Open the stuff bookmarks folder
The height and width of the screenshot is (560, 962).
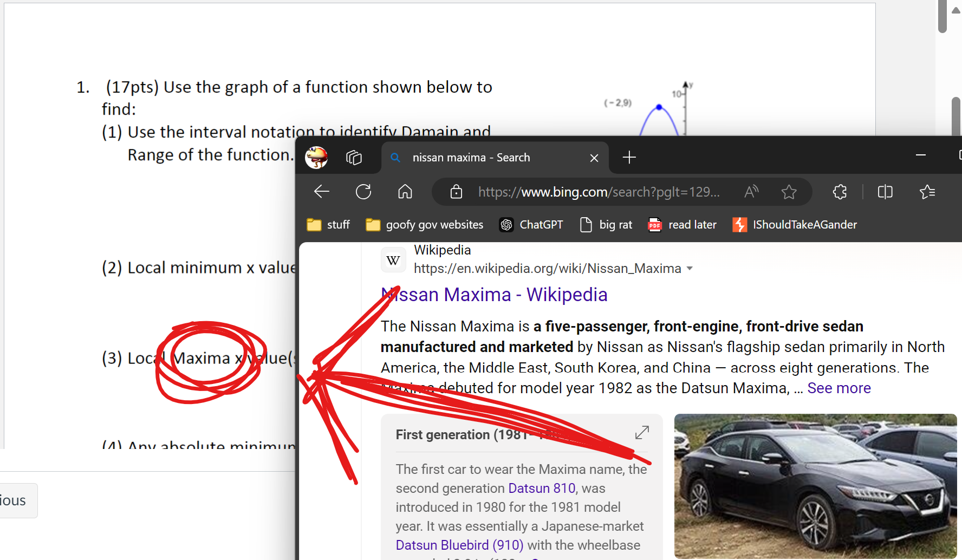pos(328,225)
